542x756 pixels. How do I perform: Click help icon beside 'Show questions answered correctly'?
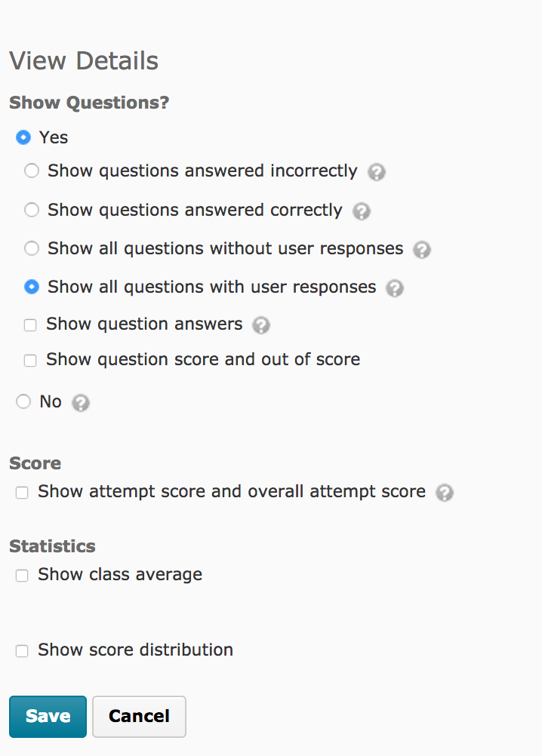[x=362, y=211]
